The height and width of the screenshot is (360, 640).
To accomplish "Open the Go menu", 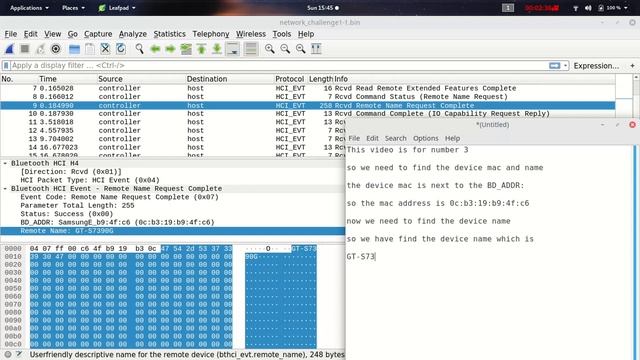I will click(73, 34).
